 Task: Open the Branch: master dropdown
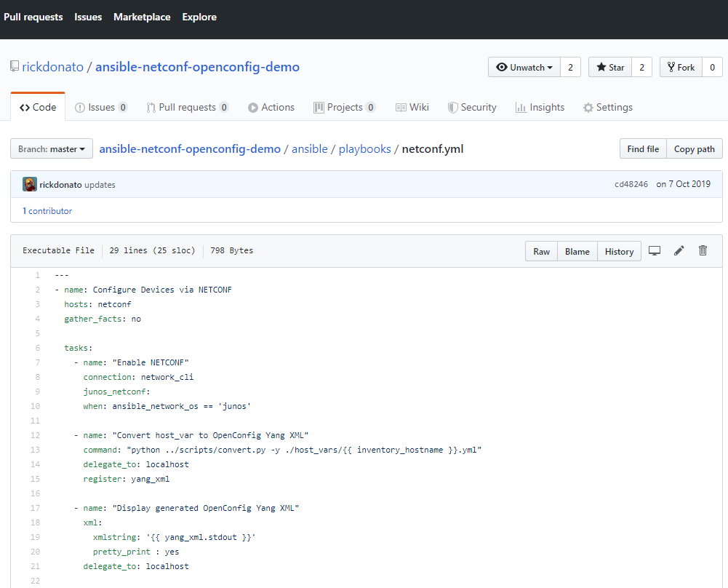[52, 148]
